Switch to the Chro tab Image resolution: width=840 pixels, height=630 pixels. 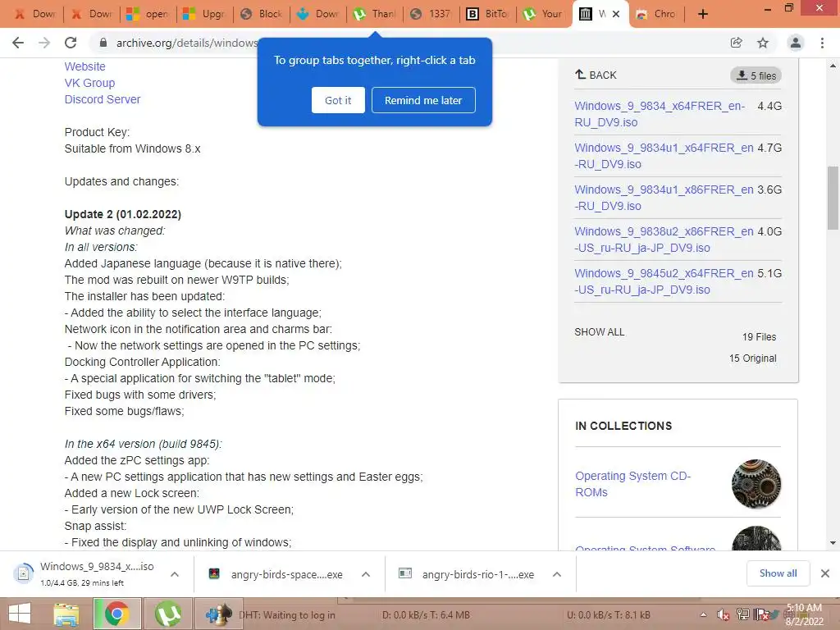pos(658,14)
